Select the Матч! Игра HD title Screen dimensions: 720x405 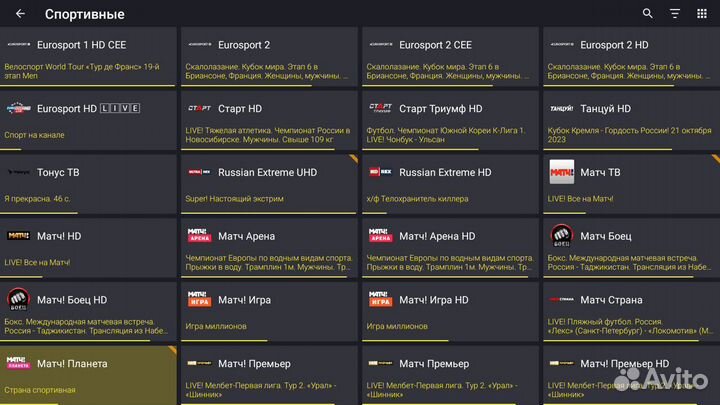tap(433, 300)
